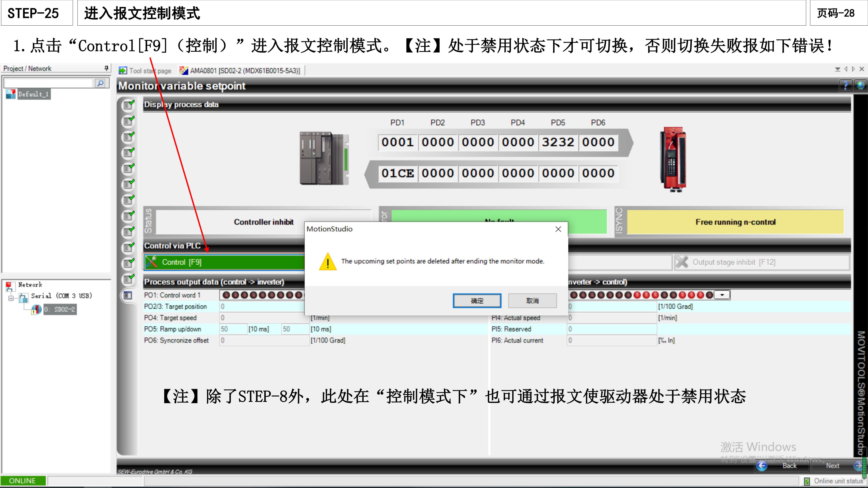Click the scroll-tabs-left arrow icon
The image size is (868, 488).
pyautogui.click(x=846, y=69)
